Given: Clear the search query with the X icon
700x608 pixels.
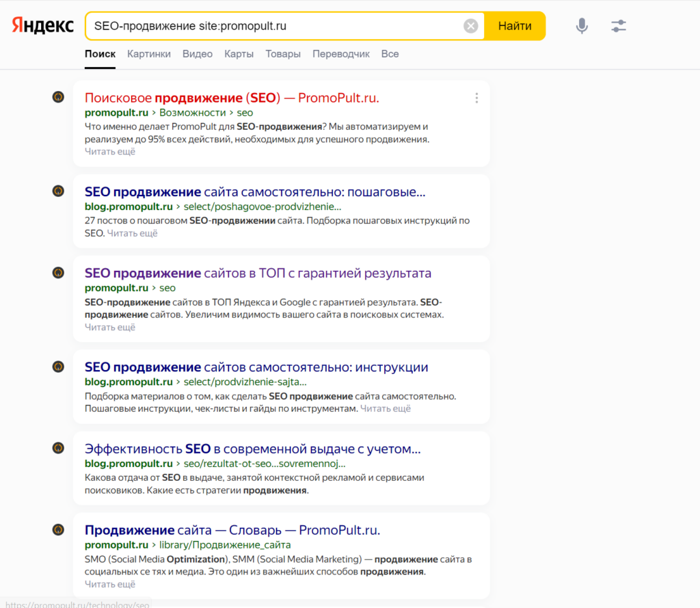Looking at the screenshot, I should click(470, 26).
